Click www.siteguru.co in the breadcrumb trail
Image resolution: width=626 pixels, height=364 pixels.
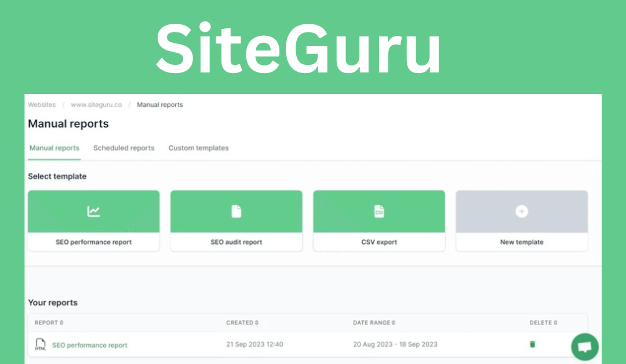coord(96,104)
